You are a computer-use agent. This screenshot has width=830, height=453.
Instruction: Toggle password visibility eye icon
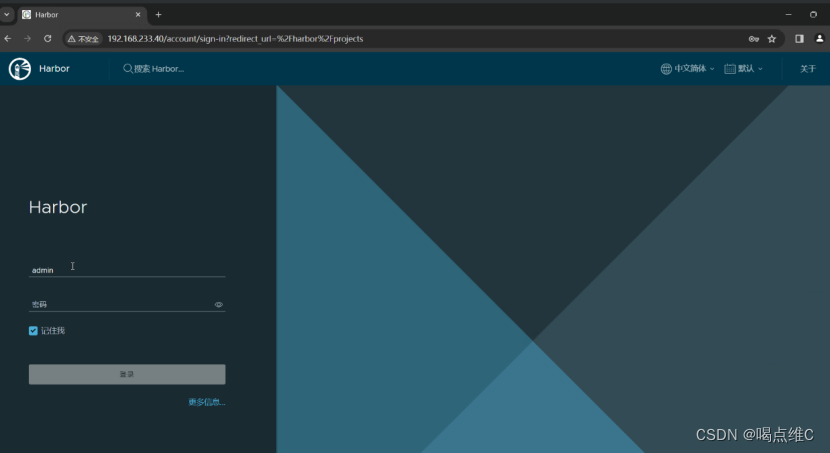tap(219, 304)
